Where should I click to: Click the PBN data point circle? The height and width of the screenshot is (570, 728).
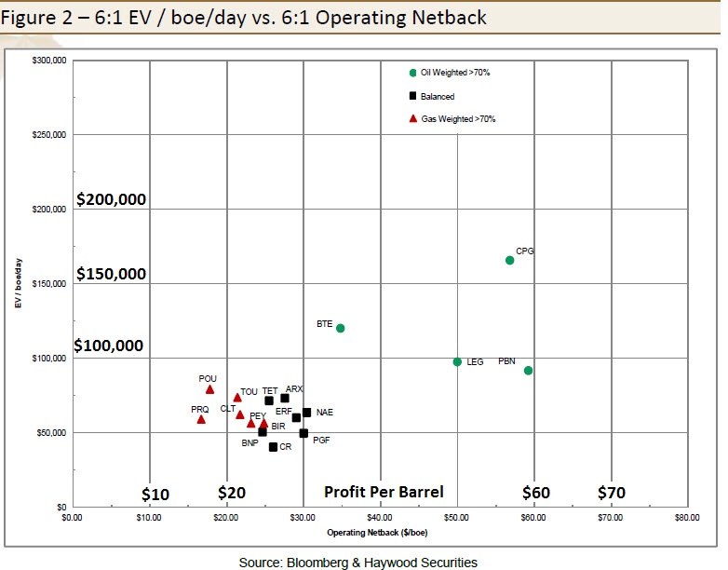point(528,371)
